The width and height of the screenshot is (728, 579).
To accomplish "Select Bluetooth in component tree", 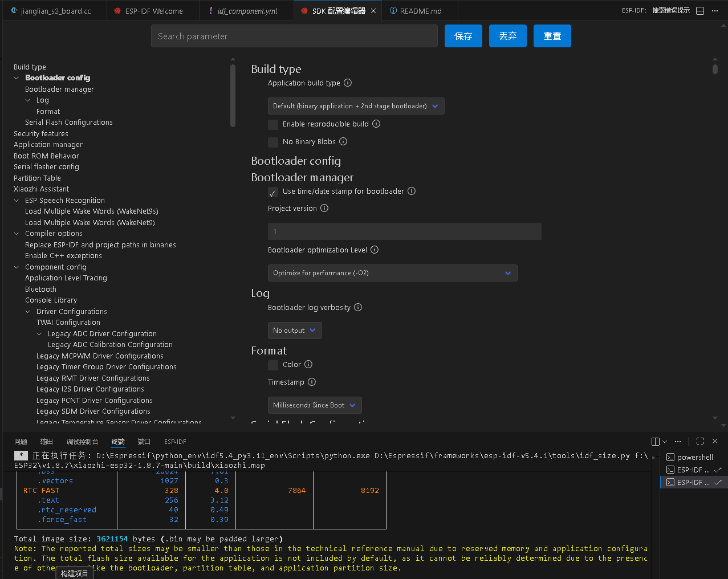I will pyautogui.click(x=40, y=289).
